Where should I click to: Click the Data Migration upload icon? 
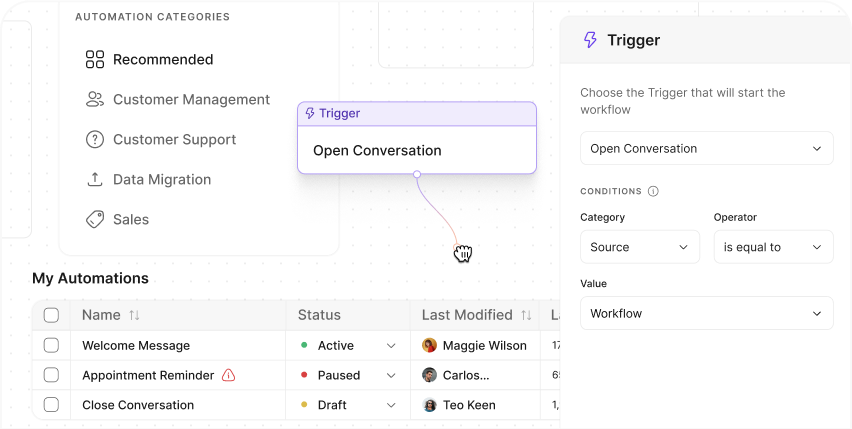click(95, 179)
